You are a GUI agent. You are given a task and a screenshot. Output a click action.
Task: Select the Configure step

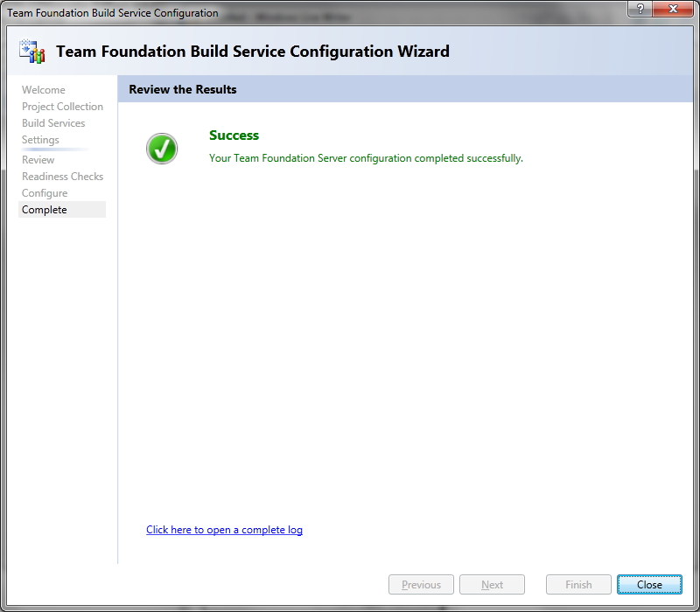point(45,193)
